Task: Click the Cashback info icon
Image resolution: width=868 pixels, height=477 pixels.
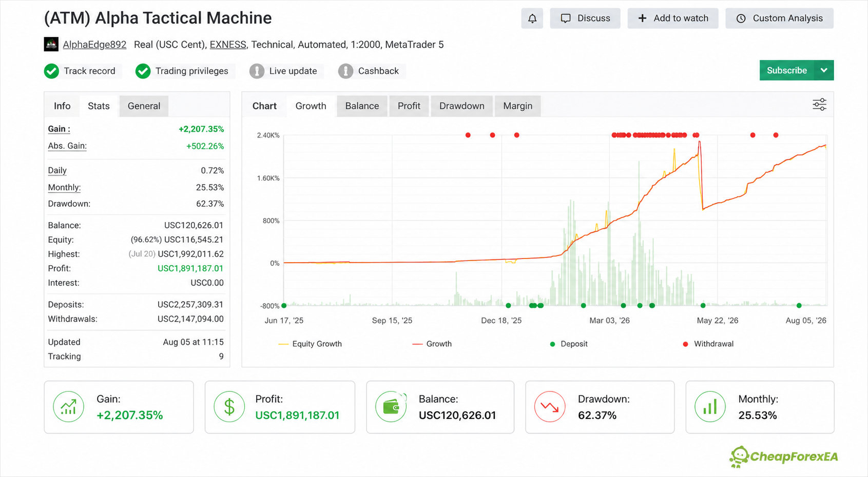Action: pyautogui.click(x=345, y=71)
